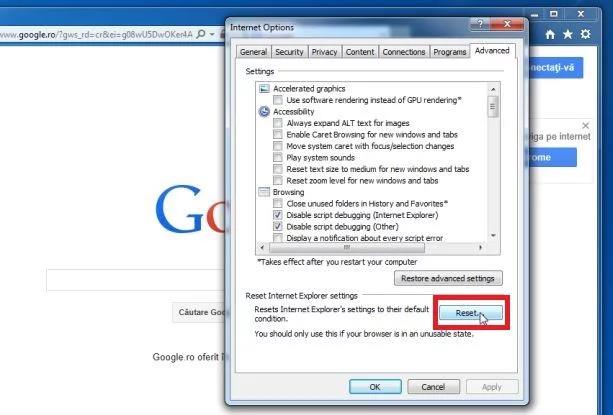Screen dimensions: 613x415
Task: Click the Reset... button
Action: pyautogui.click(x=471, y=313)
